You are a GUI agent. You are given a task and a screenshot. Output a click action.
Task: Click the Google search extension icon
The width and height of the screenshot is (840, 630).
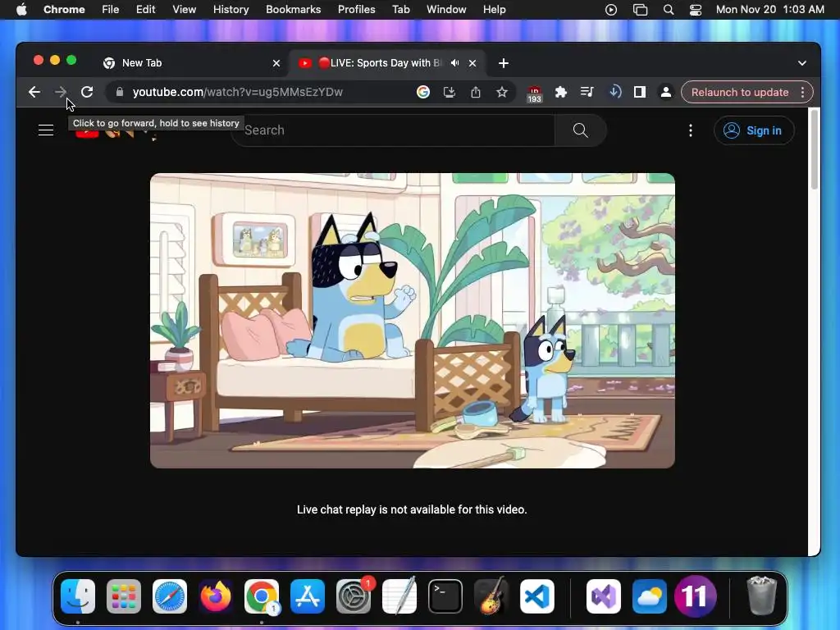coord(423,92)
